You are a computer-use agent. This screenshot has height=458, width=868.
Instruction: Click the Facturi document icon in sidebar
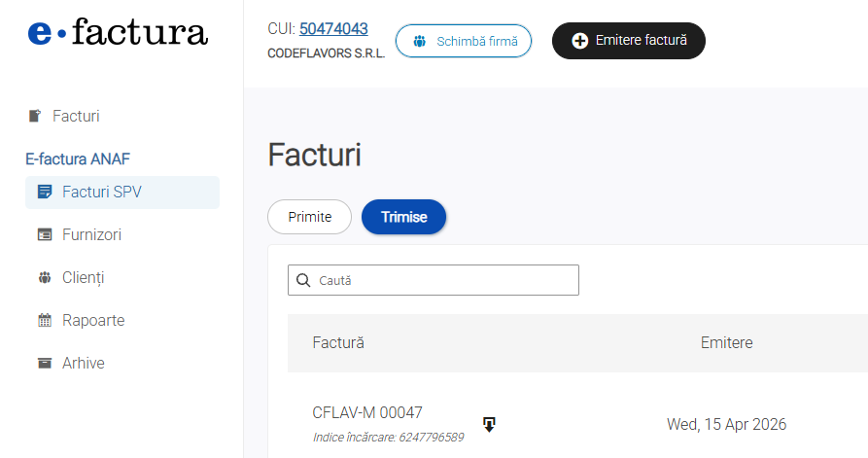[x=35, y=117]
